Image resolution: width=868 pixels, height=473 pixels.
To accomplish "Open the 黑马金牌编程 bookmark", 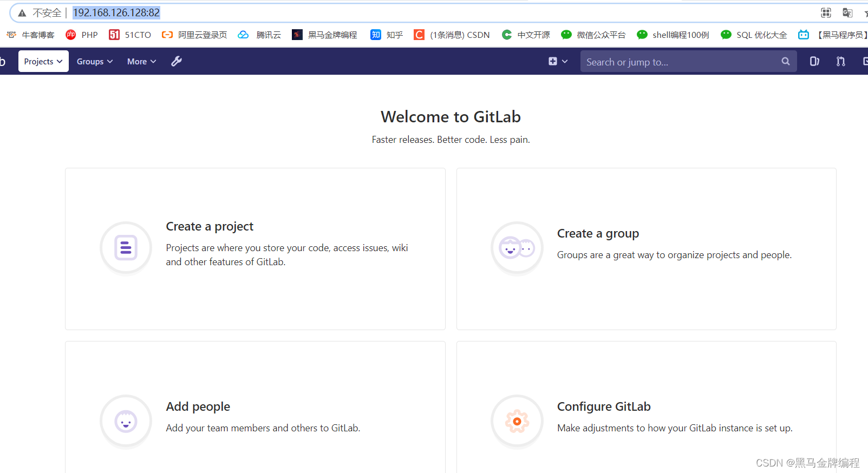I will coord(324,35).
